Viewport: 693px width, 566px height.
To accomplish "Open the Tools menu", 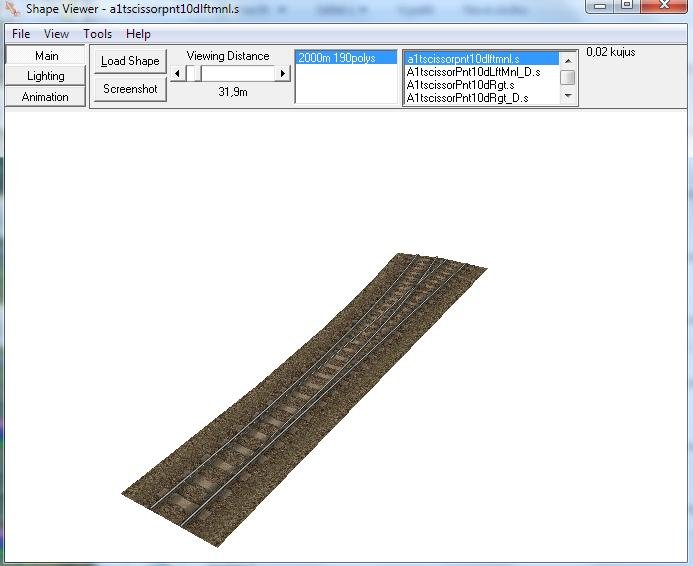I will (98, 34).
